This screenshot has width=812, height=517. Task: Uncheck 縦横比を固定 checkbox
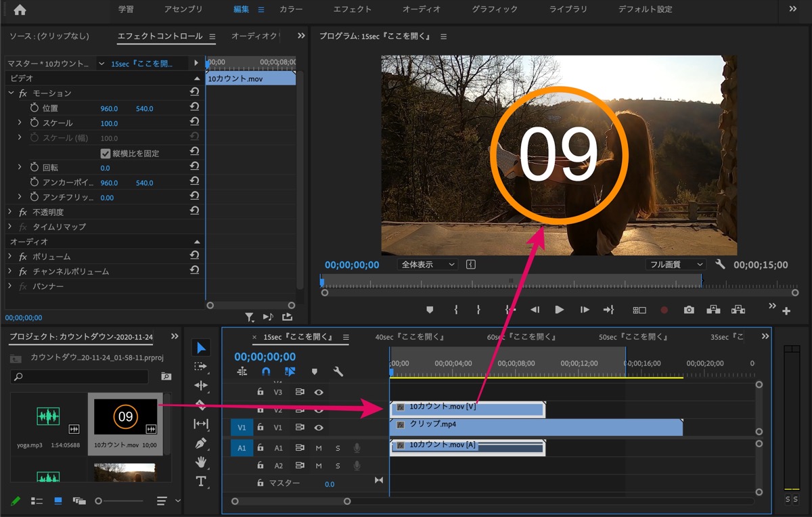click(x=106, y=153)
